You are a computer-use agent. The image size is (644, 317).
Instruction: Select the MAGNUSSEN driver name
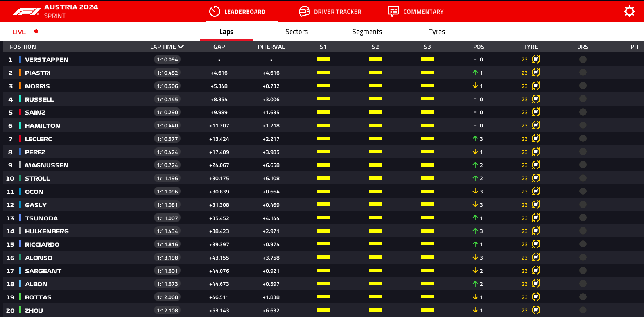[47, 165]
